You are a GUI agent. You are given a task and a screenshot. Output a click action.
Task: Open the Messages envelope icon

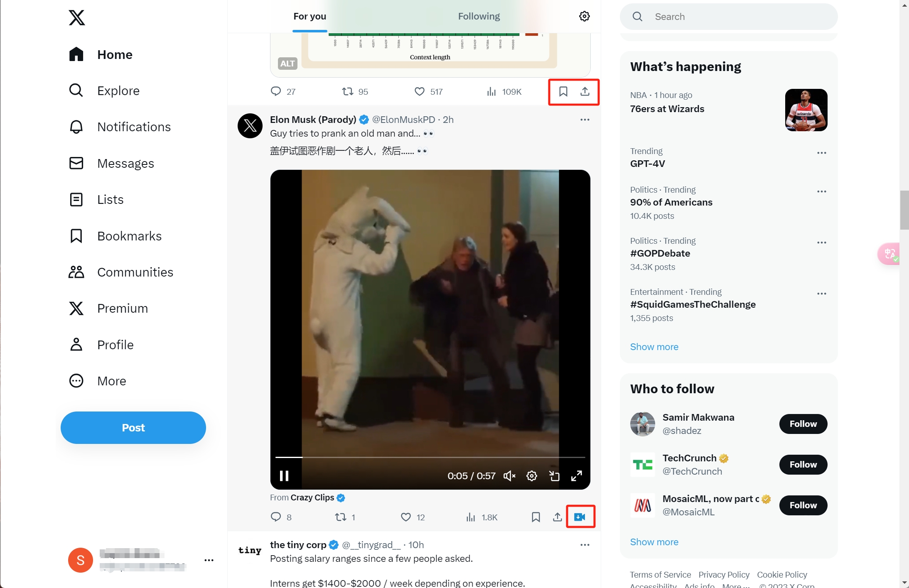76,163
